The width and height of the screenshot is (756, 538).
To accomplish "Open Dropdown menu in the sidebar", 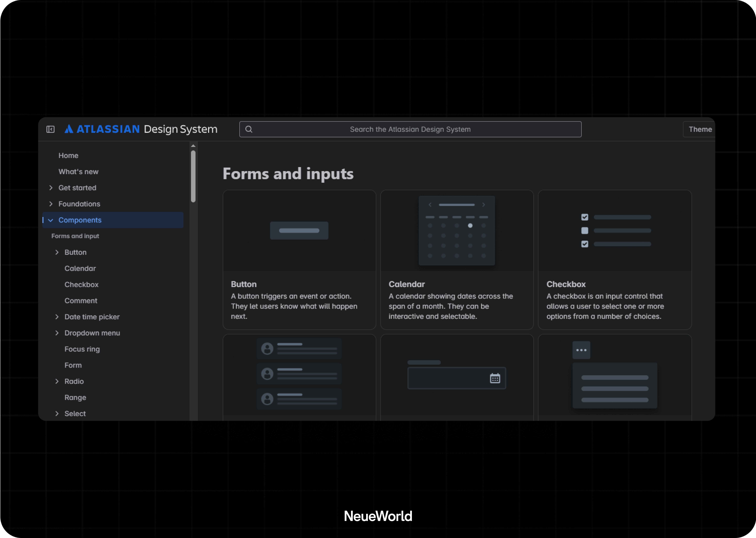I will 92,333.
